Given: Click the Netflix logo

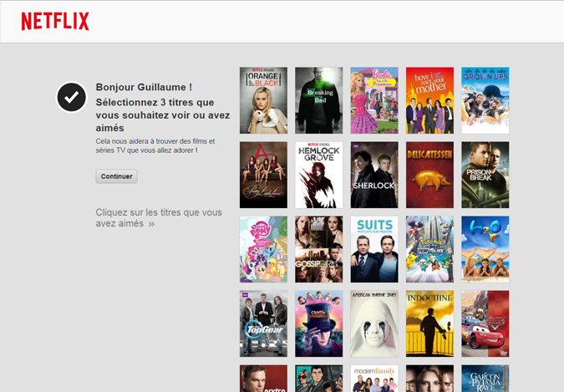Looking at the screenshot, I should [x=55, y=22].
